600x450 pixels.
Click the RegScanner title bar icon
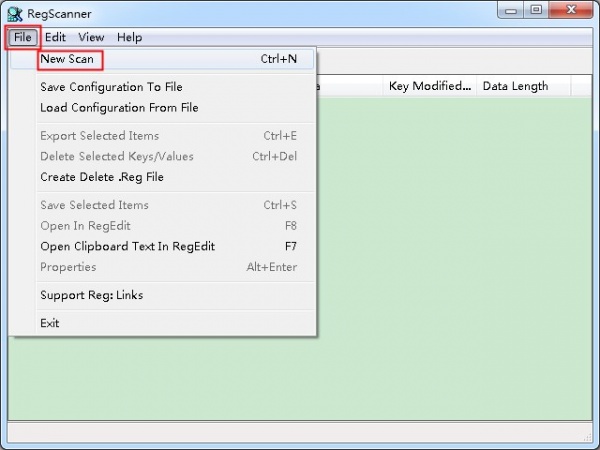pos(15,14)
